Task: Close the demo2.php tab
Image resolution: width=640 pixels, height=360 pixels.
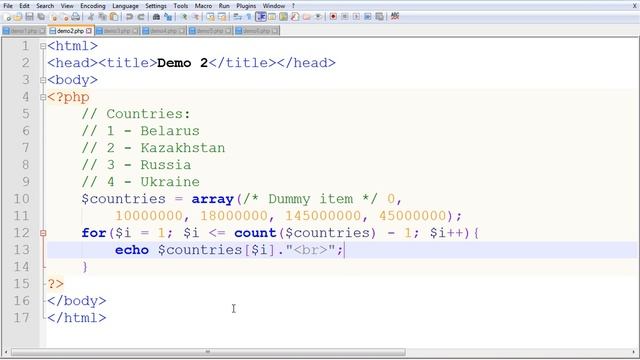Action: pos(89,31)
